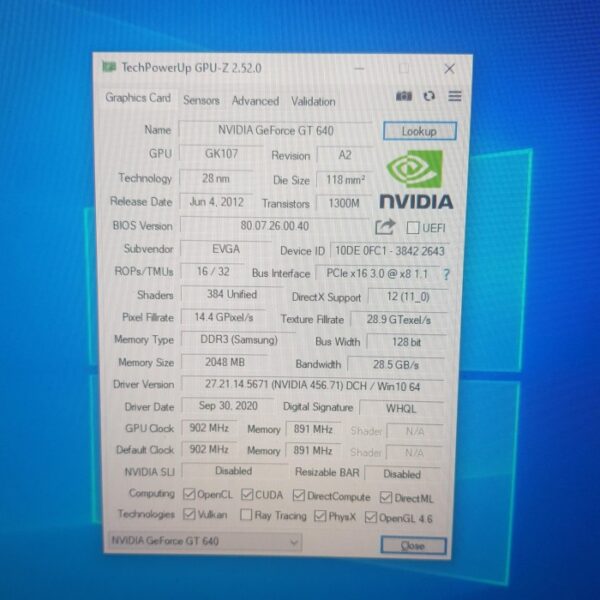This screenshot has width=600, height=600.
Task: Toggle the Vulkan checkbox
Action: tap(189, 514)
